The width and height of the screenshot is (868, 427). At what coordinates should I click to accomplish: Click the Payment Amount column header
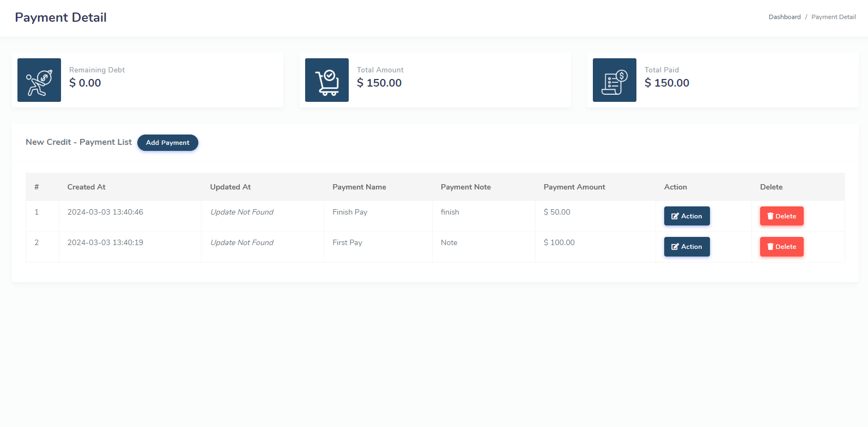(574, 187)
